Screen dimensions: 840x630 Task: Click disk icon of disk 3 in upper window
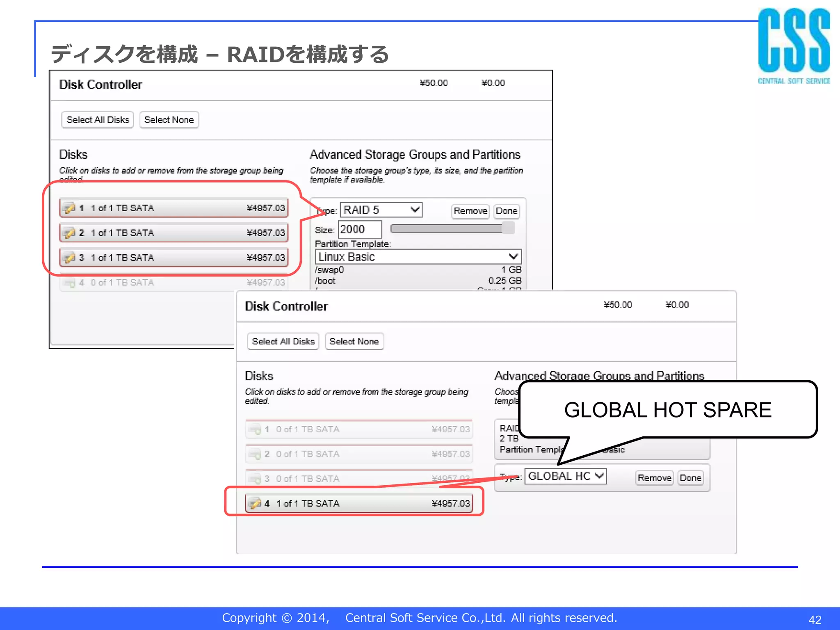69,258
